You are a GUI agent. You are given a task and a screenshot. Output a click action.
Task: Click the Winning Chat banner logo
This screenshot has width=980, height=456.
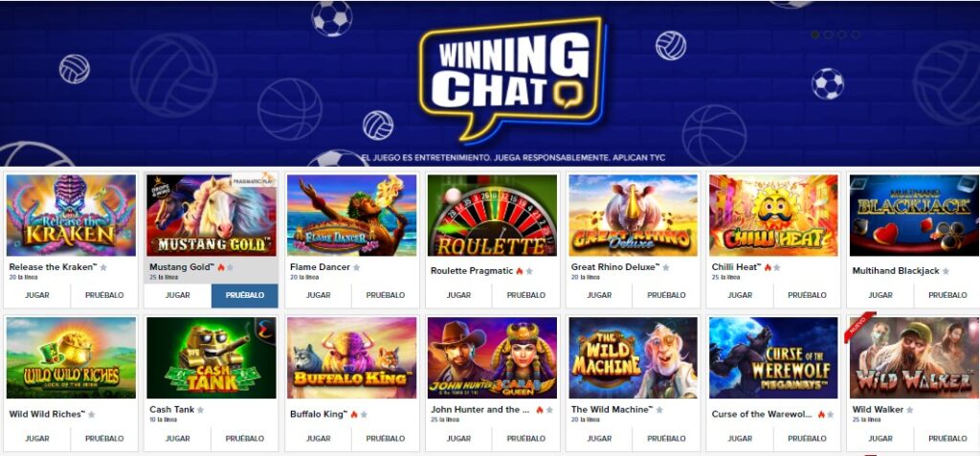513,79
